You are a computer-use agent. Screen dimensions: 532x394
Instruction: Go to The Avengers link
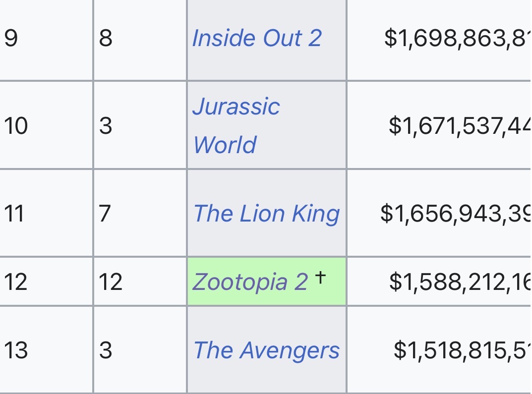click(266, 350)
